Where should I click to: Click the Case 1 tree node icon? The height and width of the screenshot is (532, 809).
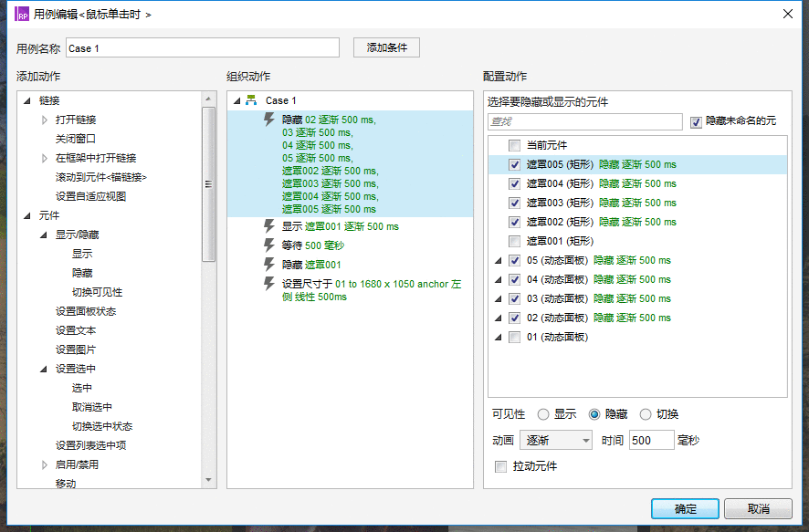tap(251, 100)
